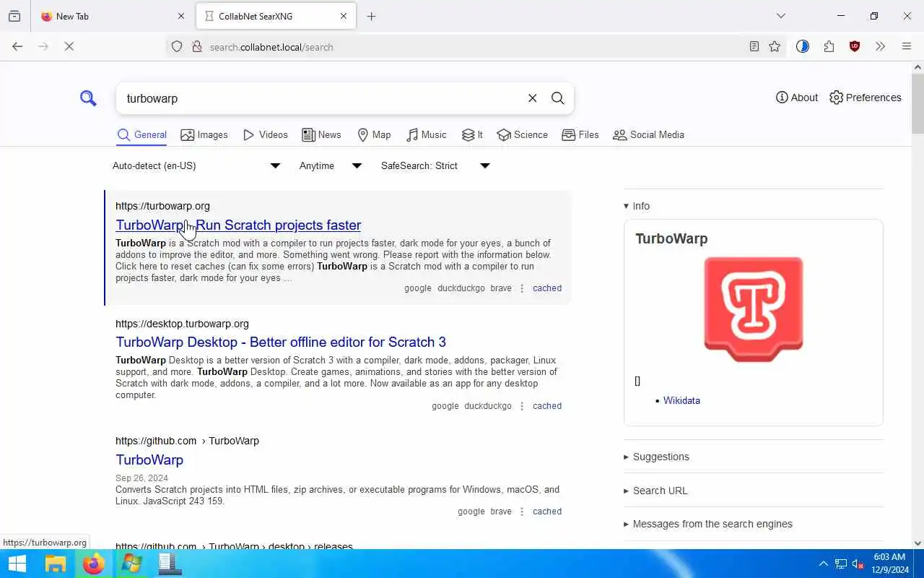The width and height of the screenshot is (924, 578).
Task: Clear the search query with X
Action: coord(532,98)
